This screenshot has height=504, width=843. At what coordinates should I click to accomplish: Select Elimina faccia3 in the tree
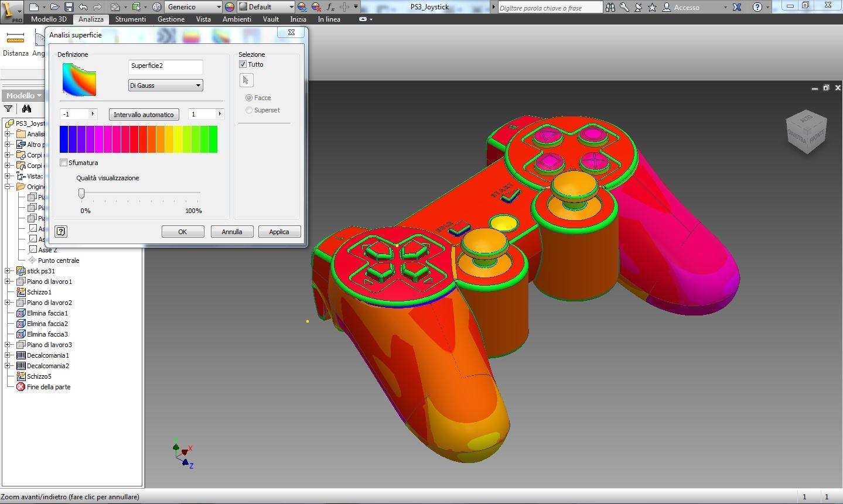tap(47, 334)
